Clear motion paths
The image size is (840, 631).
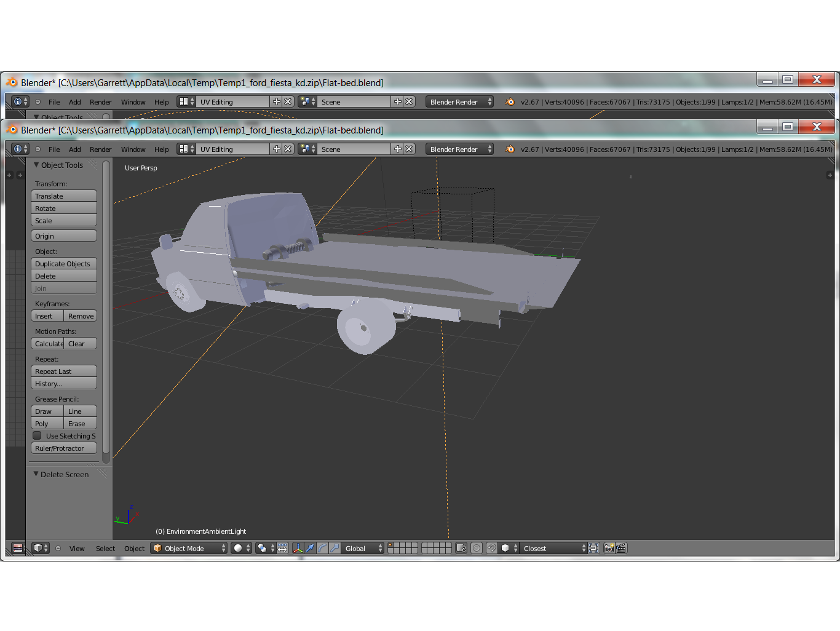(x=81, y=344)
